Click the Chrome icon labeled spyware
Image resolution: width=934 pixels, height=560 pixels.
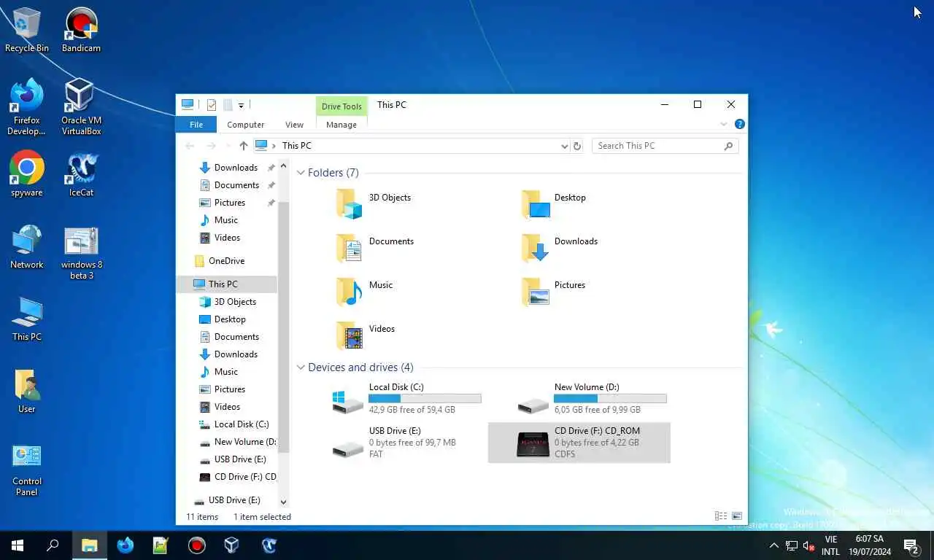[27, 174]
